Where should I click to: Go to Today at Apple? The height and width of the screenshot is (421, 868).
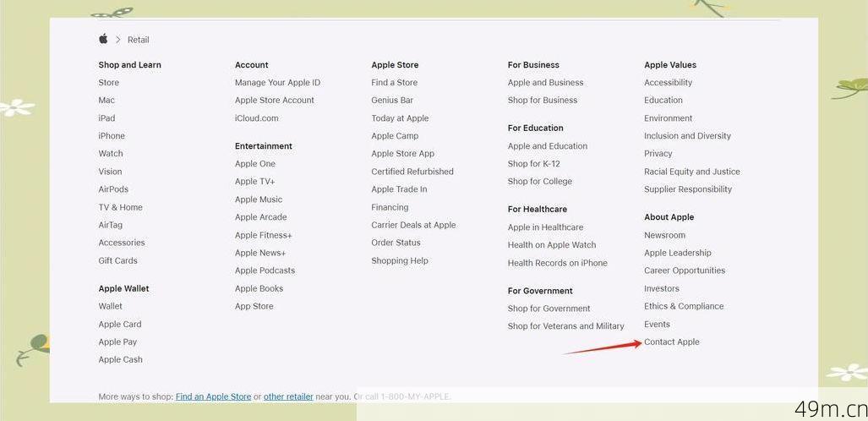click(x=401, y=118)
